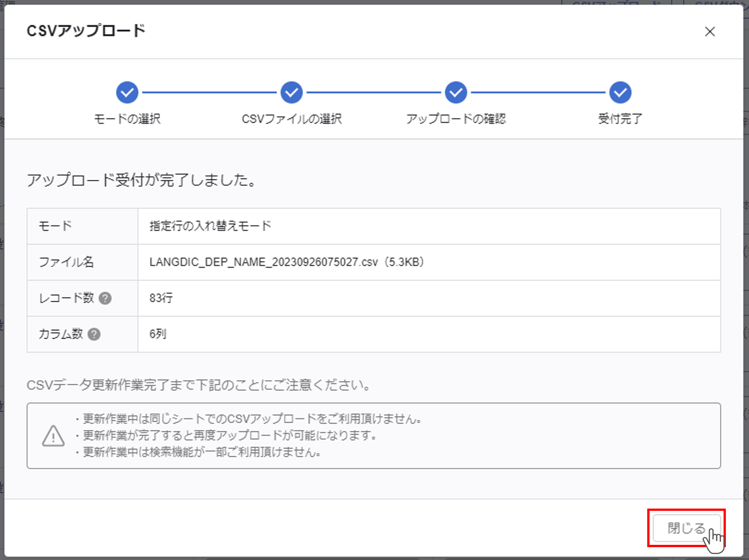Click the progress line between first two steps

click(x=209, y=92)
